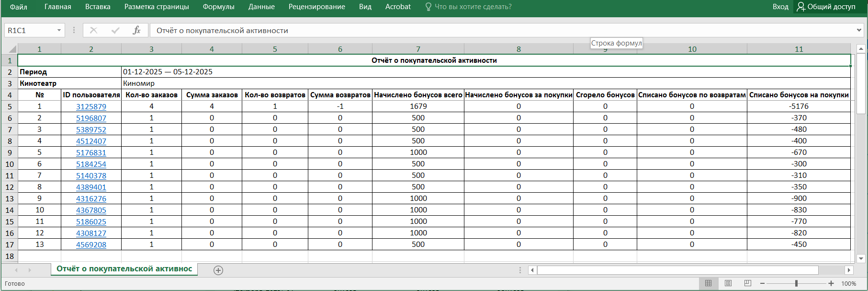This screenshot has width=868, height=291.
Task: Open the Name Box dropdown arrow
Action: click(59, 30)
